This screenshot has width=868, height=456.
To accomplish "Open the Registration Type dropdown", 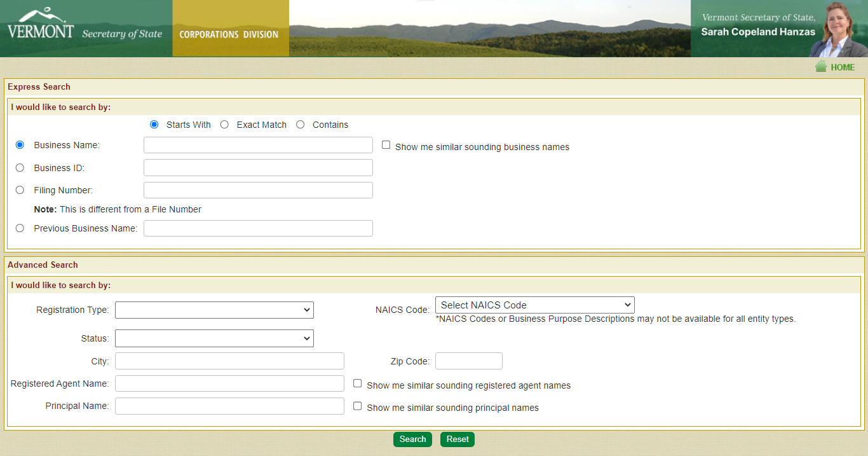I will pos(214,310).
